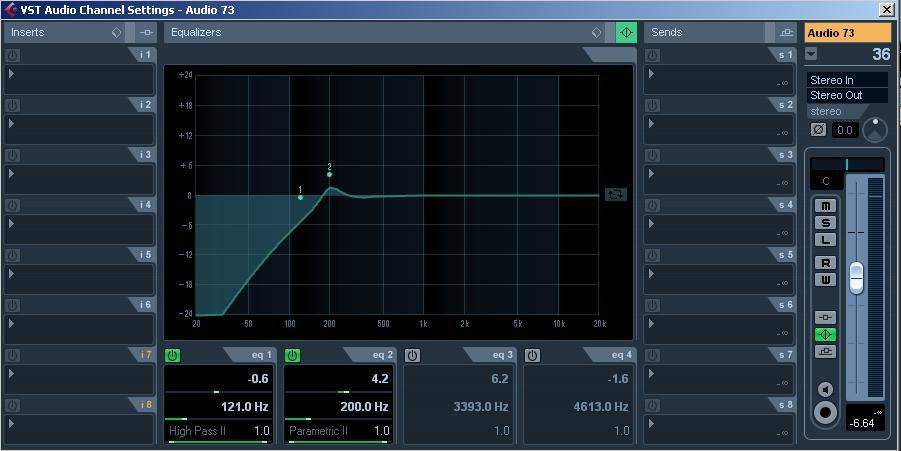This screenshot has width=901, height=451.
Task: Bypass Sends using the Sends header icon
Action: (787, 33)
